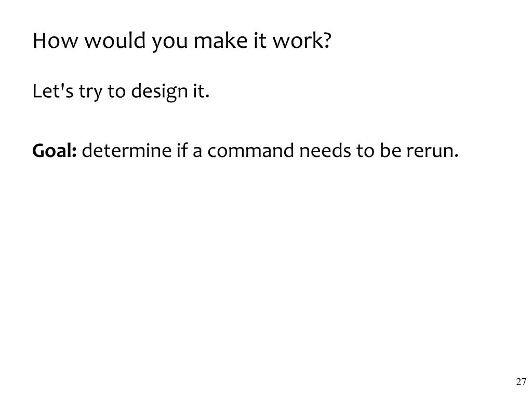Click the slide title 'How would you make it work?'

[182, 41]
